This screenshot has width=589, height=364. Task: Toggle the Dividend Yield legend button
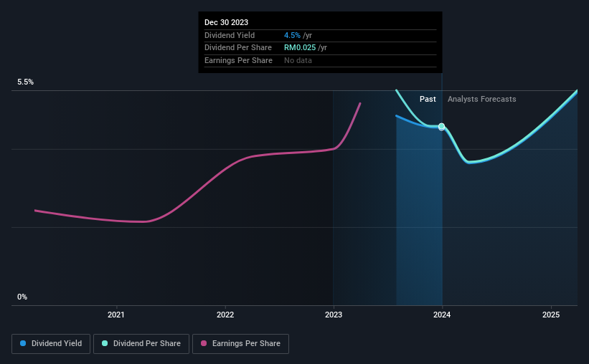coord(51,344)
